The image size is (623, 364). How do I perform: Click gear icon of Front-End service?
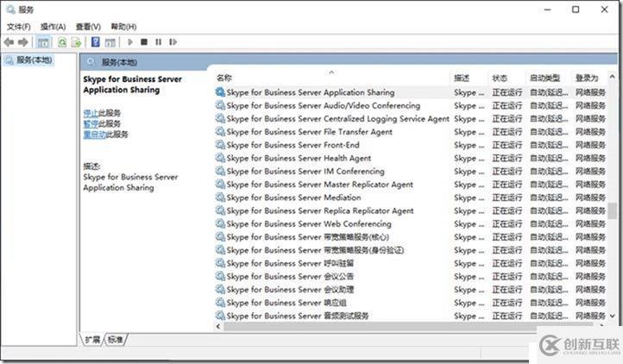coord(220,145)
